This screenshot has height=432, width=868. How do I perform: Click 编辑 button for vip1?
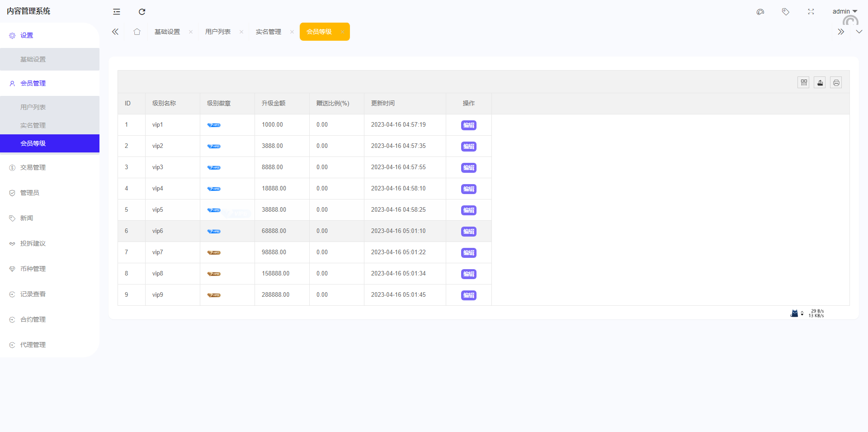[x=468, y=125]
